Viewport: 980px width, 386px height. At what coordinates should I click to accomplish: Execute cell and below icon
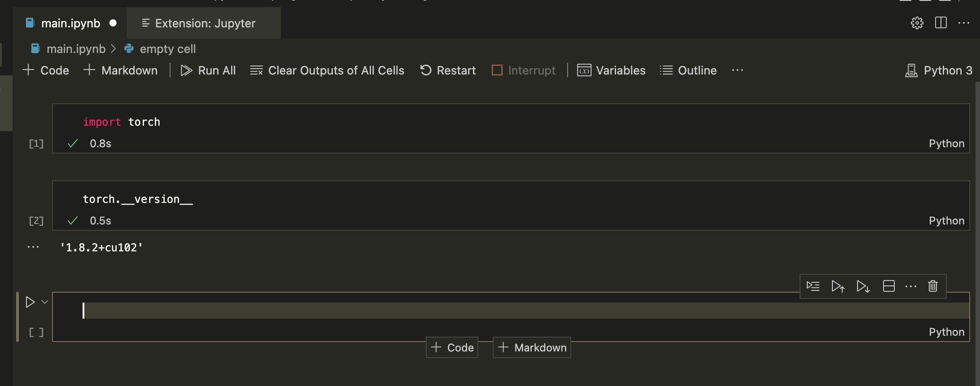(863, 286)
